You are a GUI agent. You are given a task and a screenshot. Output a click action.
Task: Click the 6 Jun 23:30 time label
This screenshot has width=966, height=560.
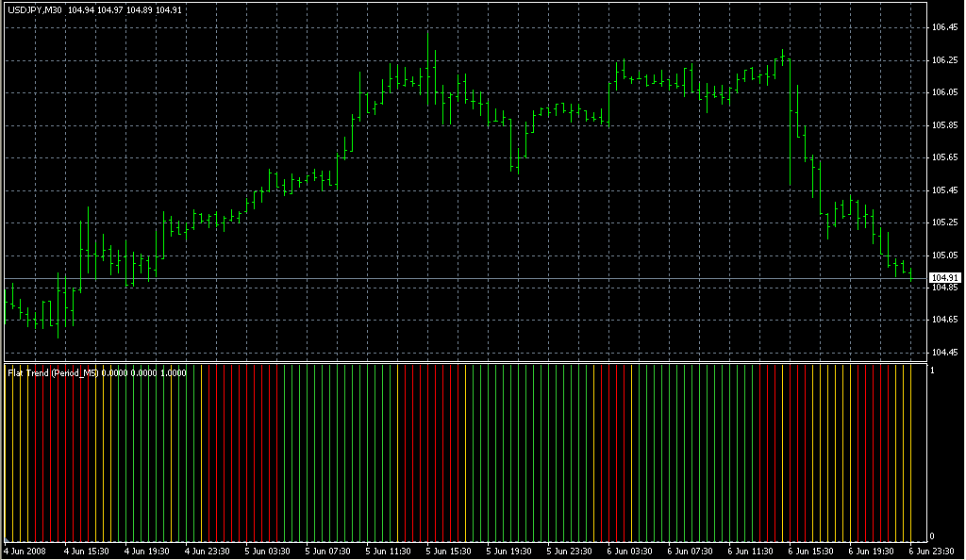click(929, 551)
